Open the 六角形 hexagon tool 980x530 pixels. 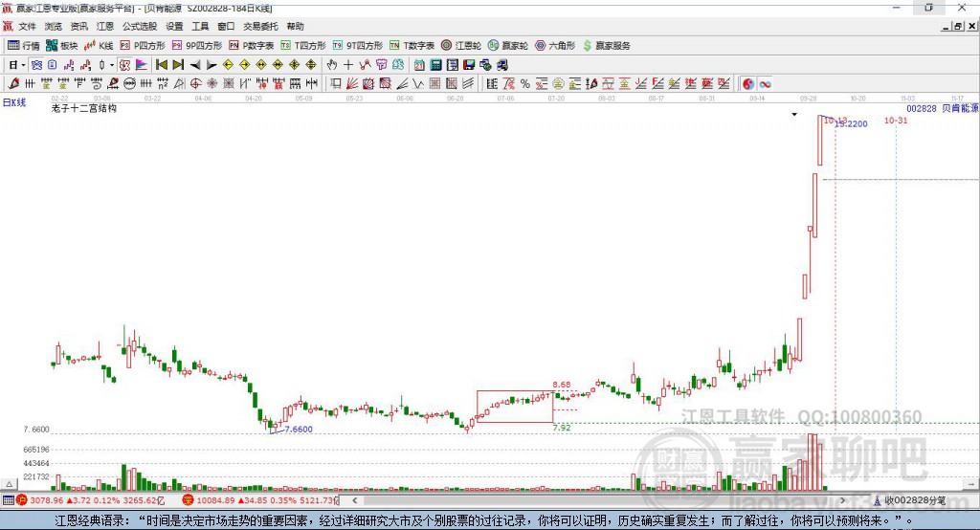tap(555, 46)
